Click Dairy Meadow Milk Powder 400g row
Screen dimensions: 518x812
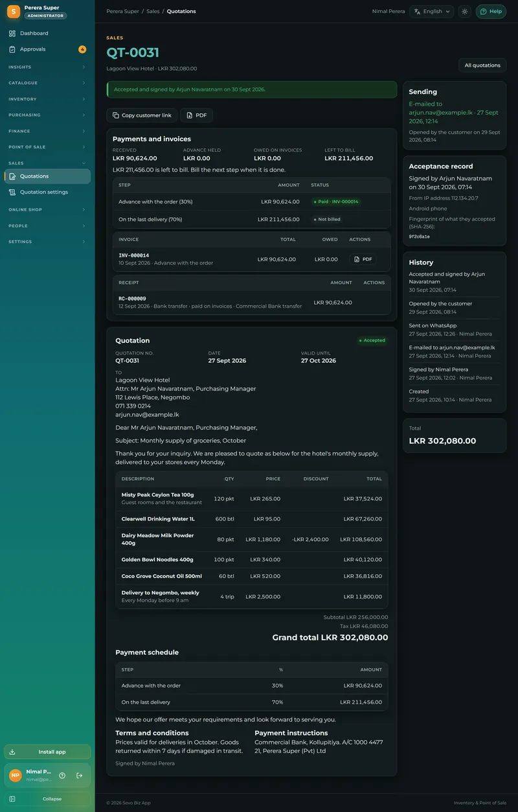[x=252, y=539]
